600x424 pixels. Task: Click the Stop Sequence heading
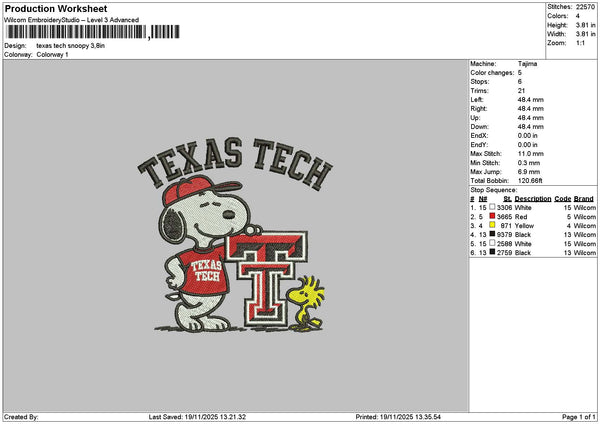(493, 190)
